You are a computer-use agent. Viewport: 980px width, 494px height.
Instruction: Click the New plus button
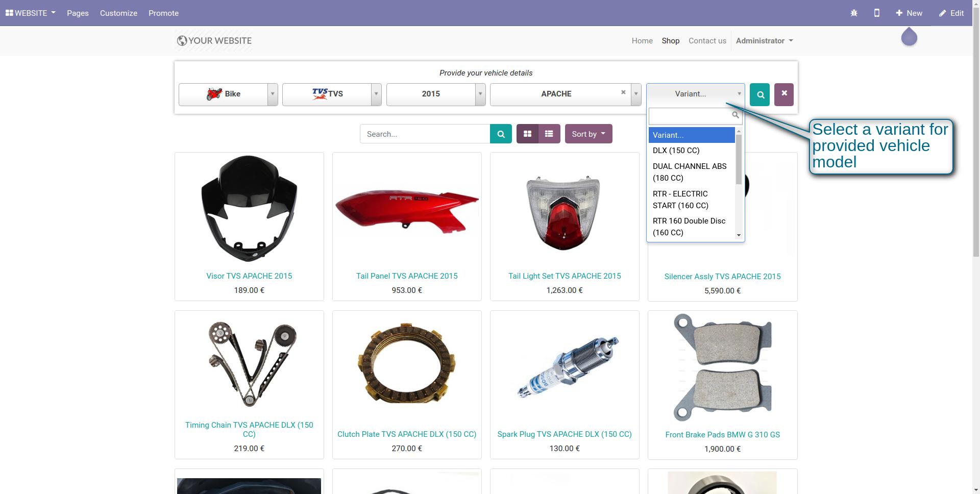click(909, 13)
